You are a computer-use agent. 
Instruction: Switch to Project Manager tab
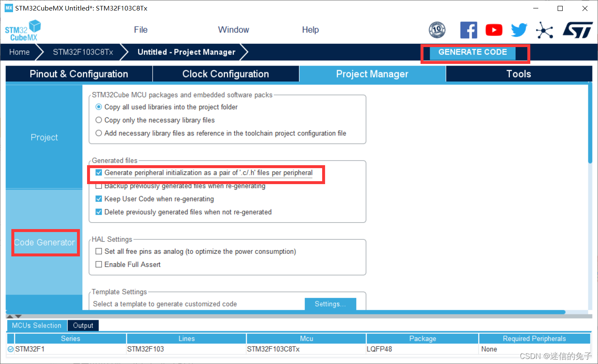[x=372, y=74]
